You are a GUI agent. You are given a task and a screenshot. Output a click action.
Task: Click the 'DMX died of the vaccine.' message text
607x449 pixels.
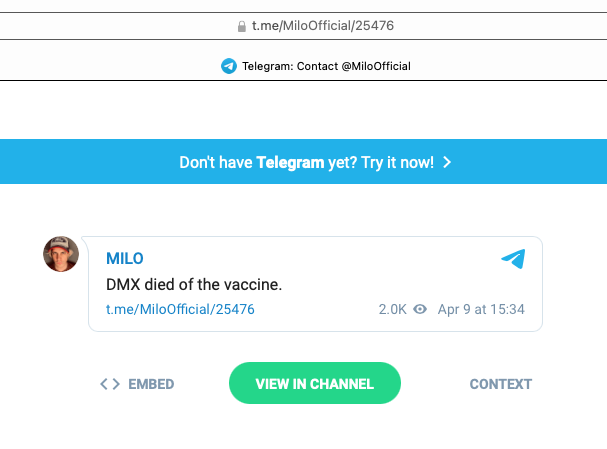(194, 285)
